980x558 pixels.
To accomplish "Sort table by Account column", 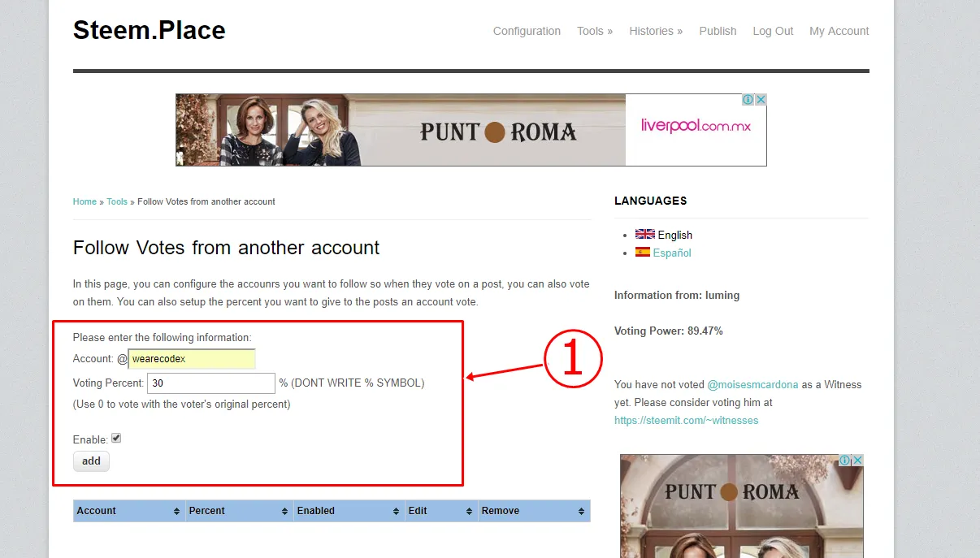I will coord(128,511).
